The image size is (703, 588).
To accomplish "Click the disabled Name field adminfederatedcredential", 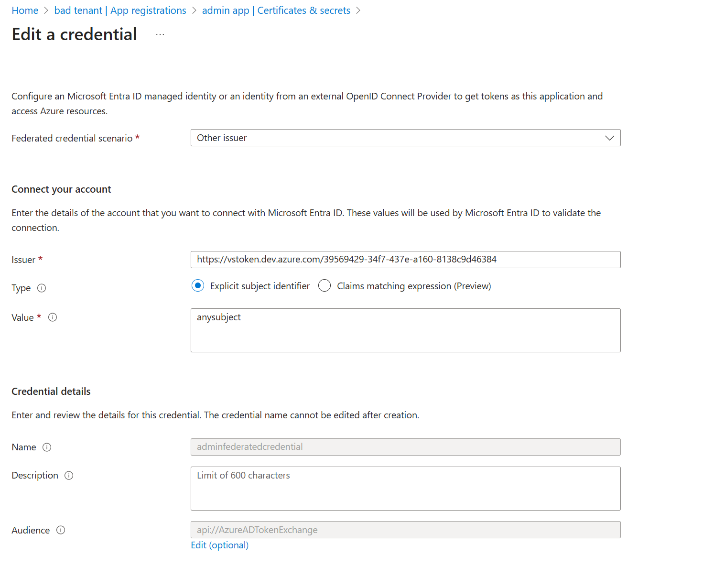I will (405, 447).
